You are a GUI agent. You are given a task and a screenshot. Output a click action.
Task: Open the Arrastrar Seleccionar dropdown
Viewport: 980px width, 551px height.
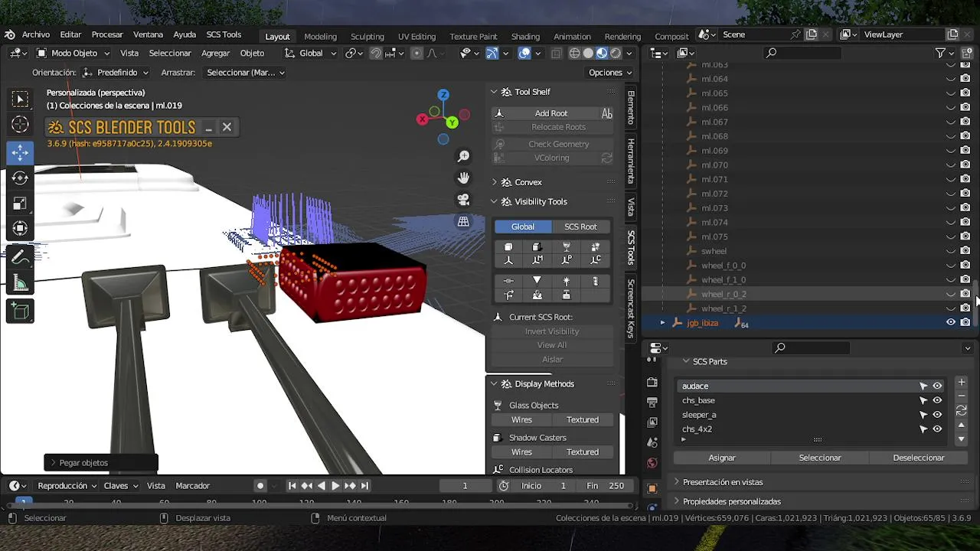246,72
